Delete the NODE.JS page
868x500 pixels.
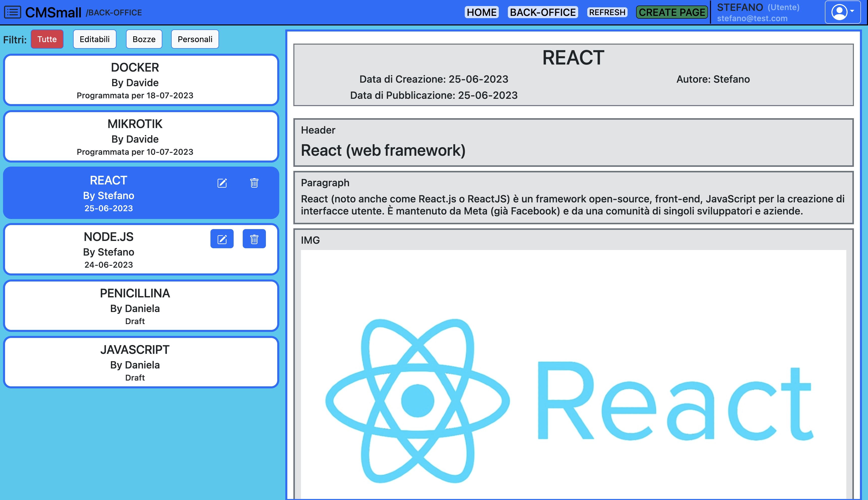(254, 239)
